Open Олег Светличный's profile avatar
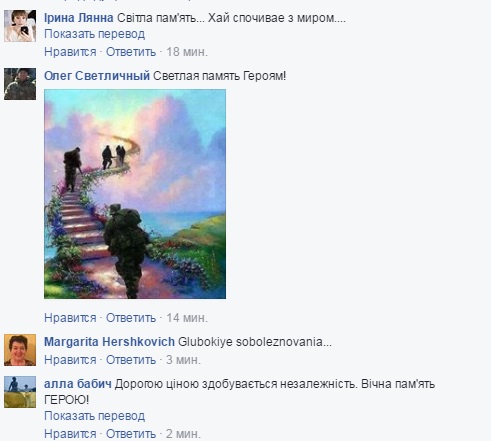 (x=20, y=84)
